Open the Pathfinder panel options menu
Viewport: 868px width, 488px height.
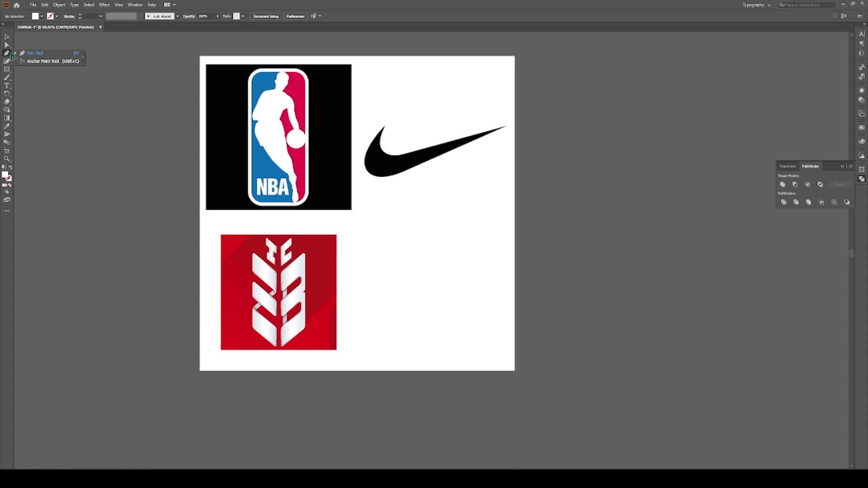850,166
